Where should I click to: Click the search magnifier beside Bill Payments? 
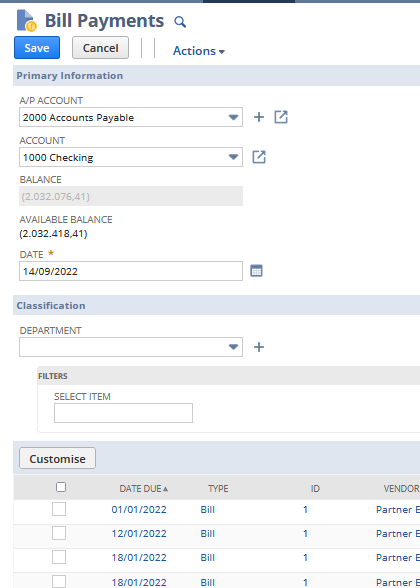(180, 22)
